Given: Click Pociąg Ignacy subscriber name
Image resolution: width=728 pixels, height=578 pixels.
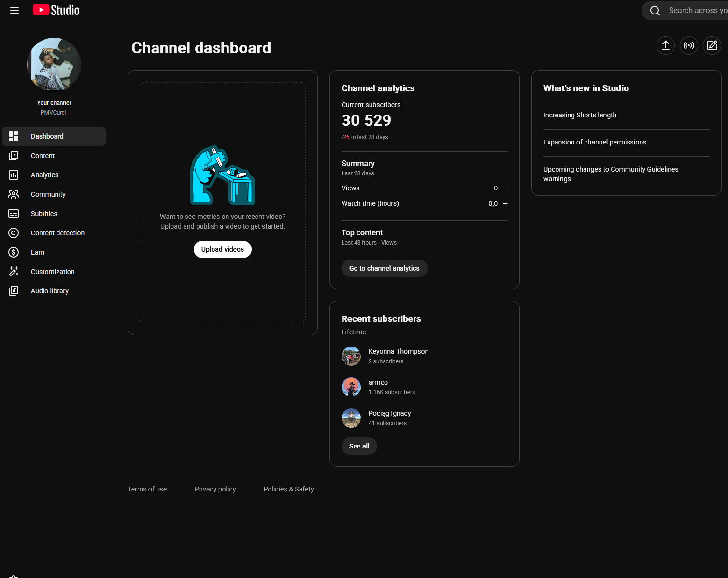Looking at the screenshot, I should pos(390,413).
